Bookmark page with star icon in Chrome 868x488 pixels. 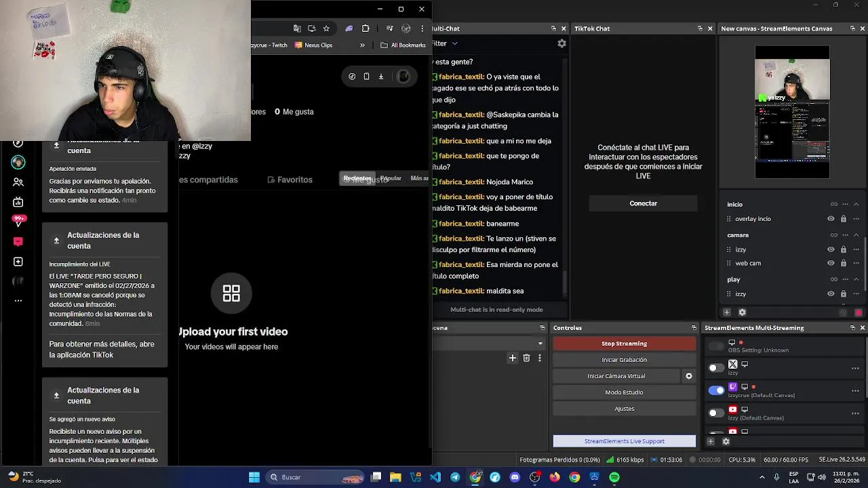pyautogui.click(x=326, y=28)
